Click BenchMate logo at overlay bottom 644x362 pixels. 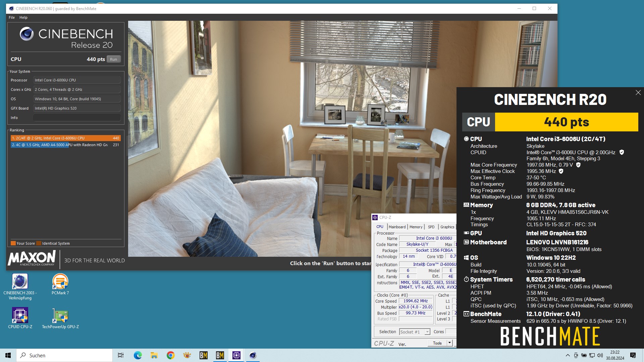[550, 337]
